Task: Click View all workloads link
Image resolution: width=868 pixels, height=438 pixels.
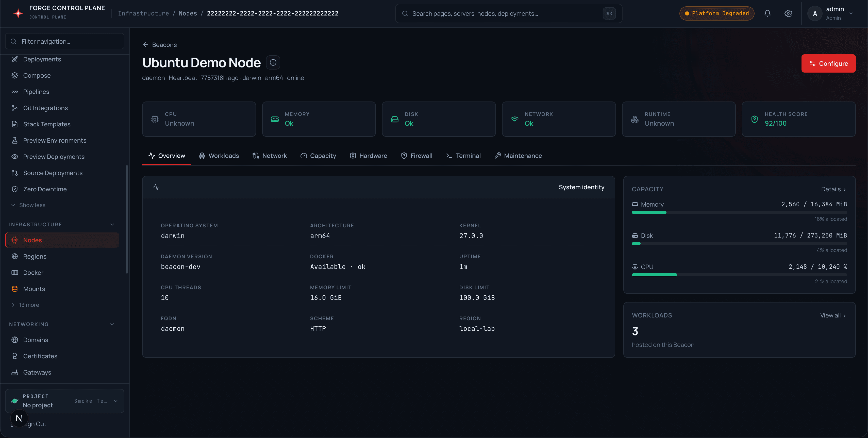Action: coord(833,315)
